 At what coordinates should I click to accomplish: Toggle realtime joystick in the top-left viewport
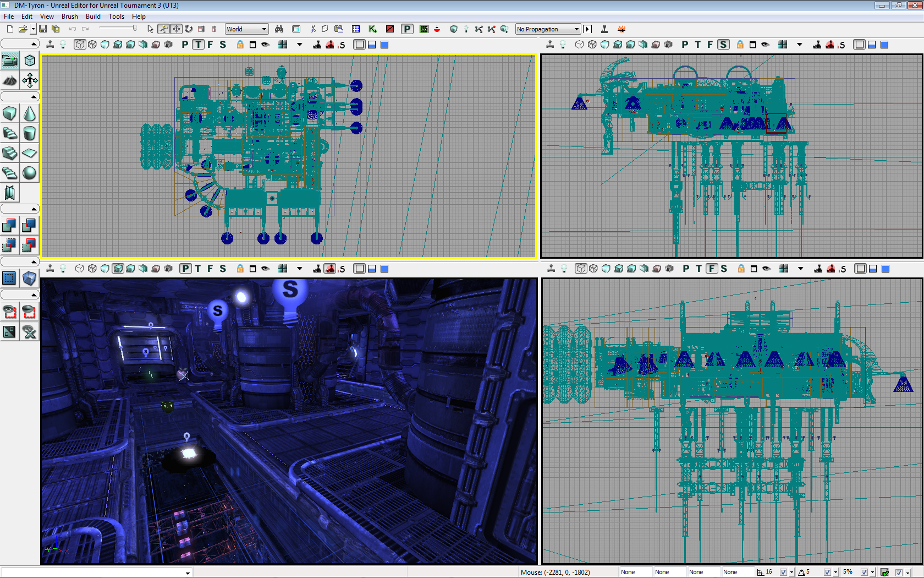[50, 45]
